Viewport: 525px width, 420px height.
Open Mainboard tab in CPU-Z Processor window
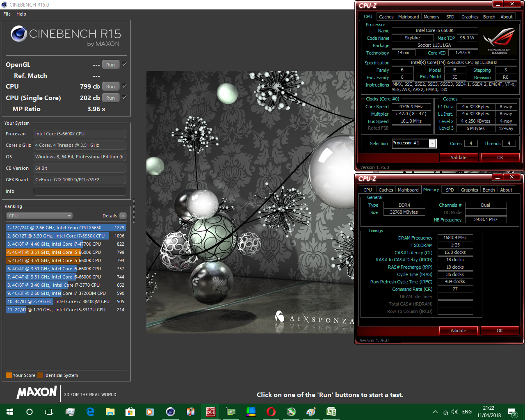pos(409,17)
